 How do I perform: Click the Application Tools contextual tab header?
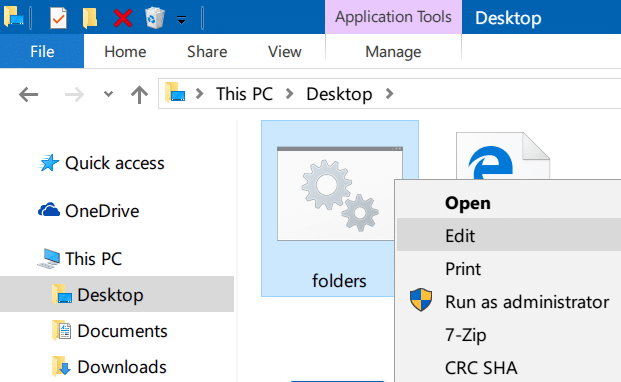(393, 17)
